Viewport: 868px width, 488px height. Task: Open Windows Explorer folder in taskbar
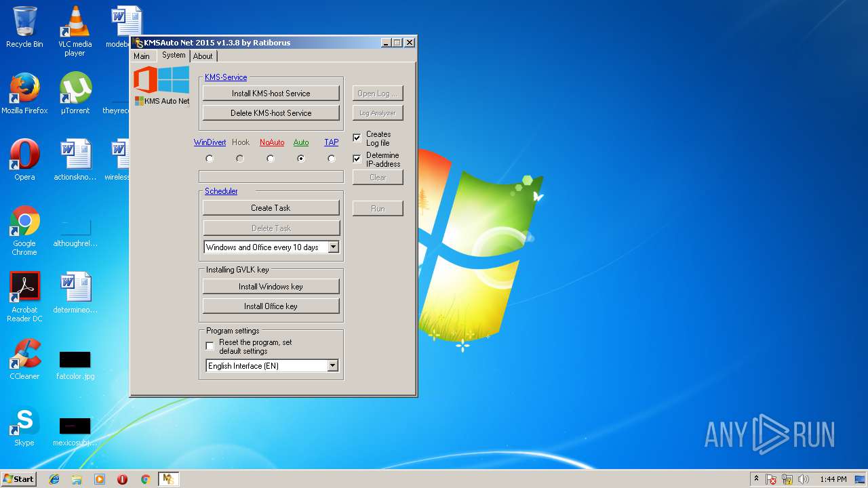point(77,479)
